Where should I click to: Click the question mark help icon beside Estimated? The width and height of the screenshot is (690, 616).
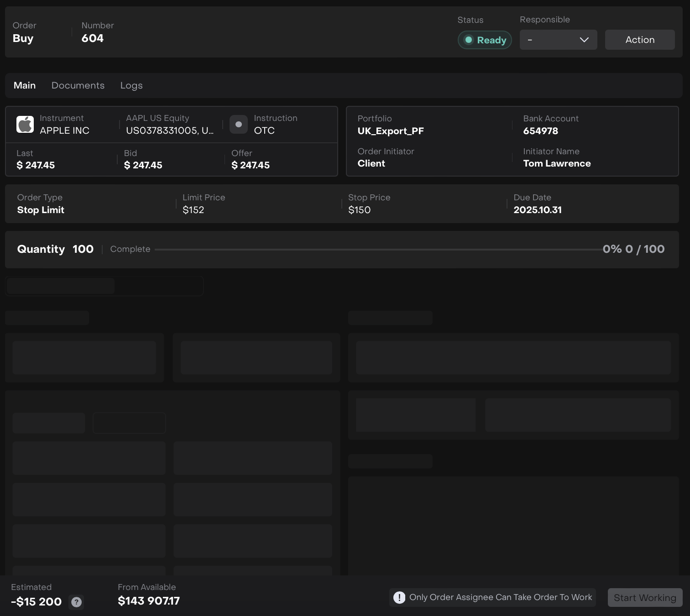point(76,602)
